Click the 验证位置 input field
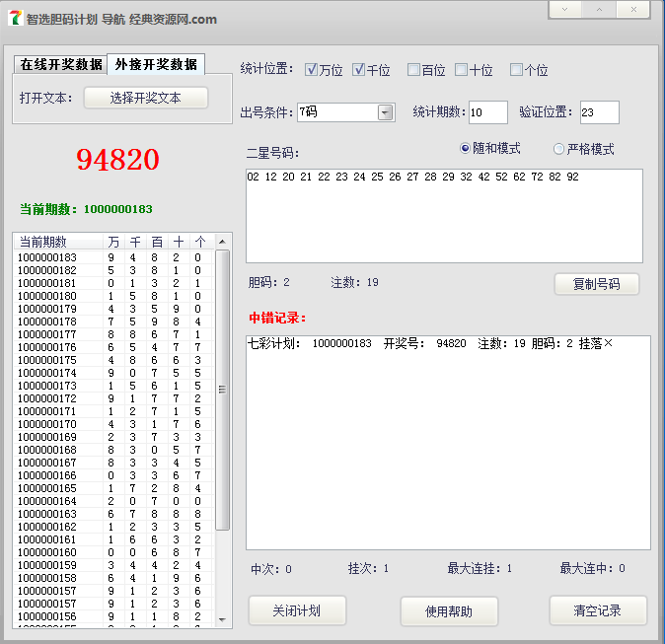Viewport: 665px width, 644px height. pos(599,112)
